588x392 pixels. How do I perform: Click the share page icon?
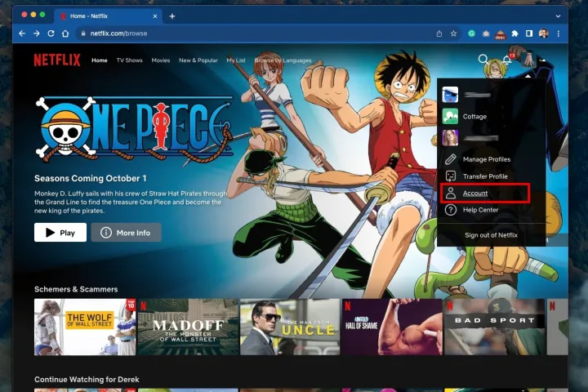click(x=439, y=33)
